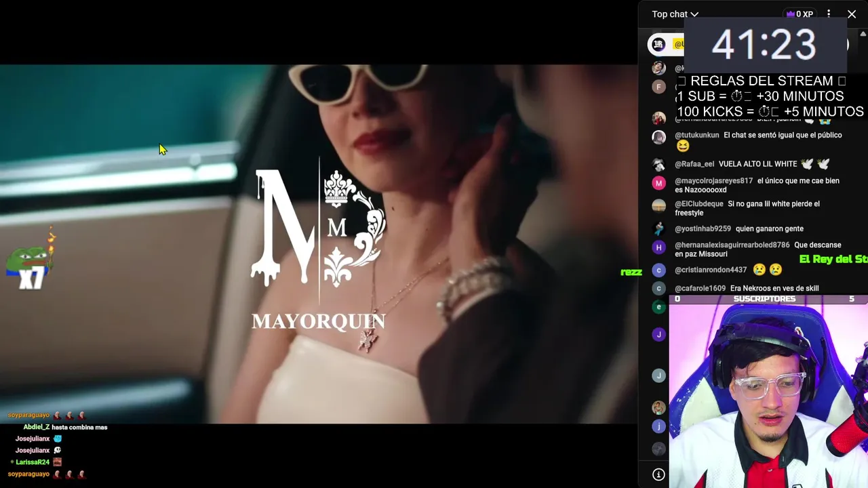Viewport: 868px width, 488px height.
Task: Click the pink M avatar of @maycolrojasreyes817
Action: (658, 183)
